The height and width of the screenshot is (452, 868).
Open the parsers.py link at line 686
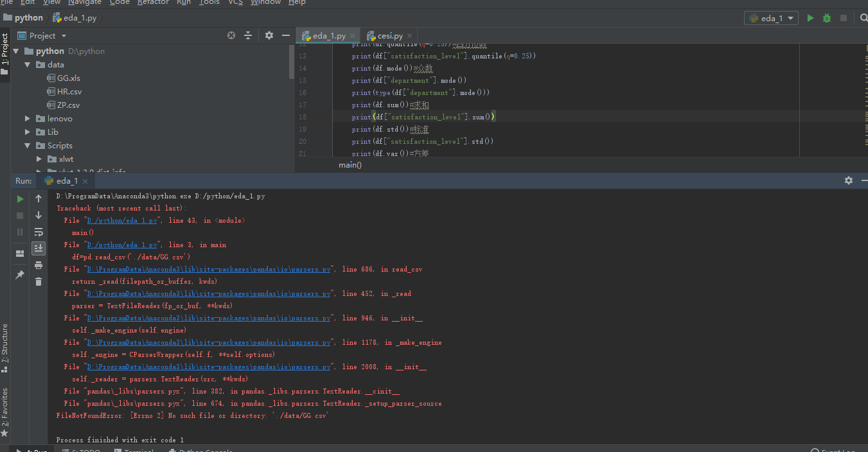pyautogui.click(x=209, y=270)
